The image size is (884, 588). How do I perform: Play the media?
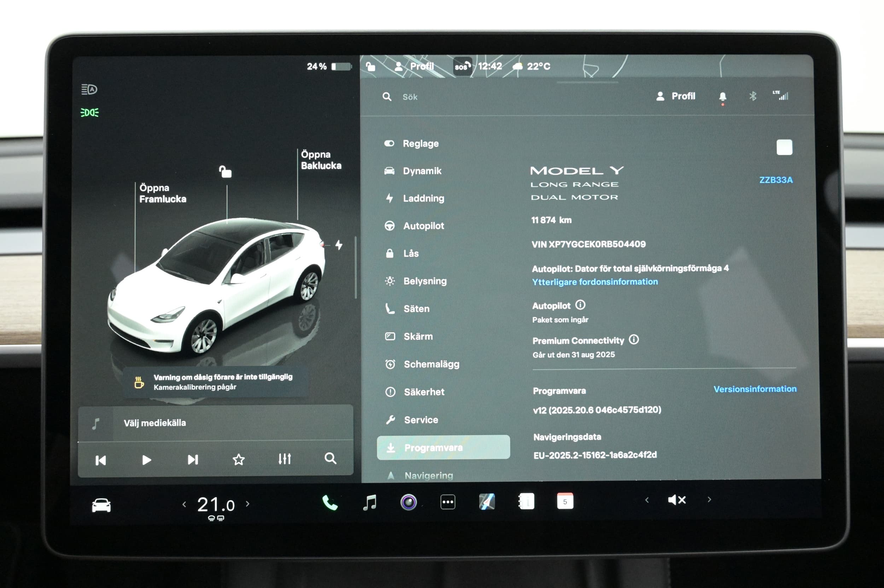coord(147,460)
